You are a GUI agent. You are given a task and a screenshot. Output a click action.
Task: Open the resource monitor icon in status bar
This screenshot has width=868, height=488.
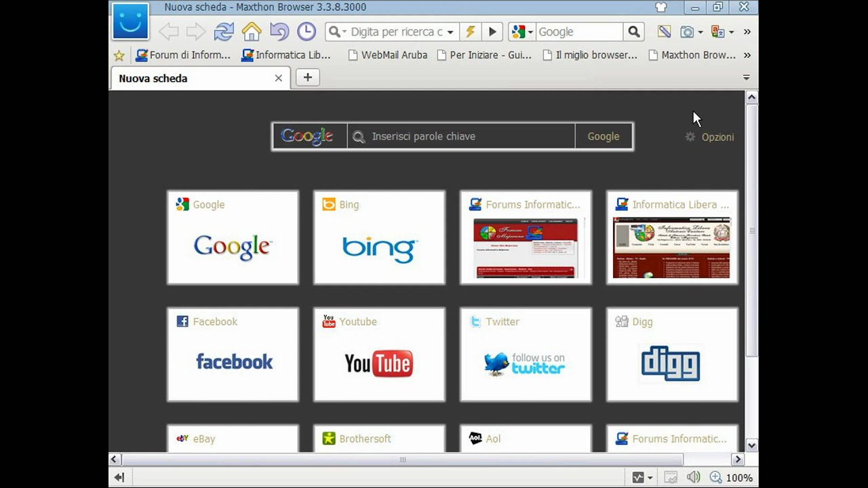(x=638, y=478)
